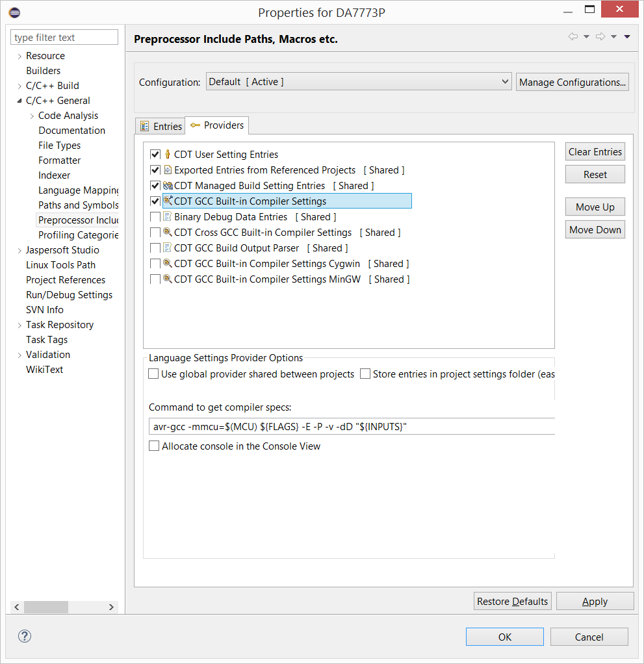Collapse the C/C++ General tree node
This screenshot has height=664, width=644.
[x=19, y=101]
